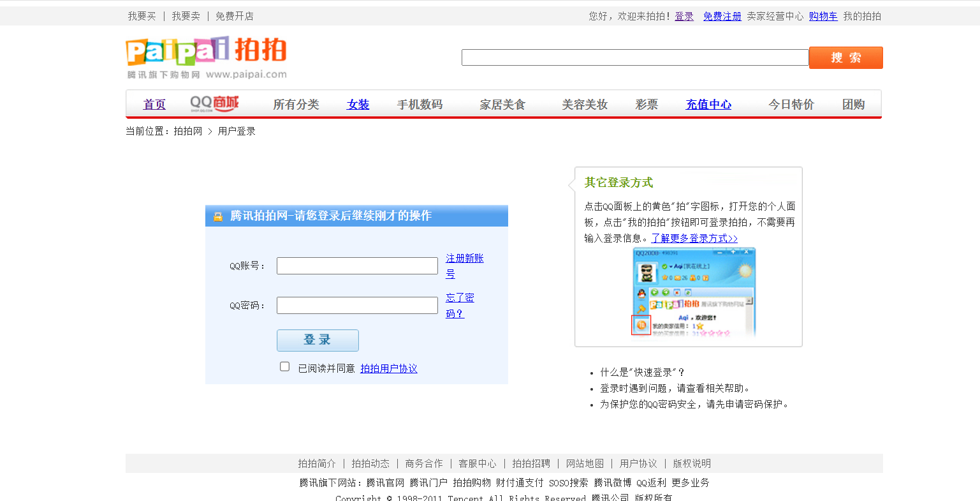Focus the QQ账号 input field

(x=357, y=266)
